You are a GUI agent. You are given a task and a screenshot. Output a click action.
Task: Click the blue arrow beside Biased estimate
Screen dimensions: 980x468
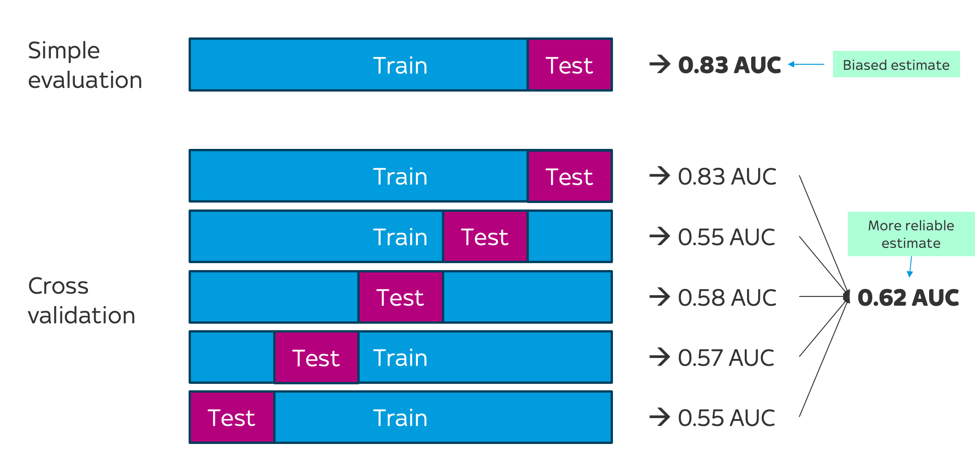806,64
